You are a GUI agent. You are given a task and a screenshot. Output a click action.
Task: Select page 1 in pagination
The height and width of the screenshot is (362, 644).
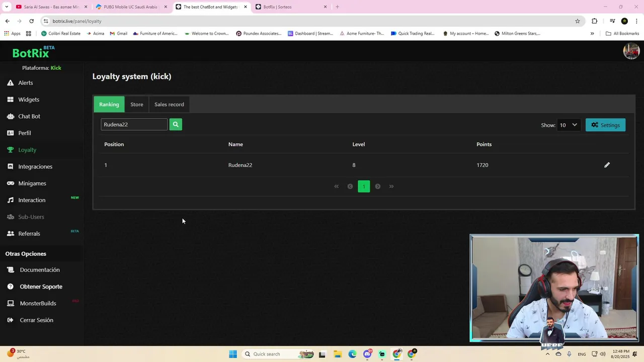tap(364, 187)
